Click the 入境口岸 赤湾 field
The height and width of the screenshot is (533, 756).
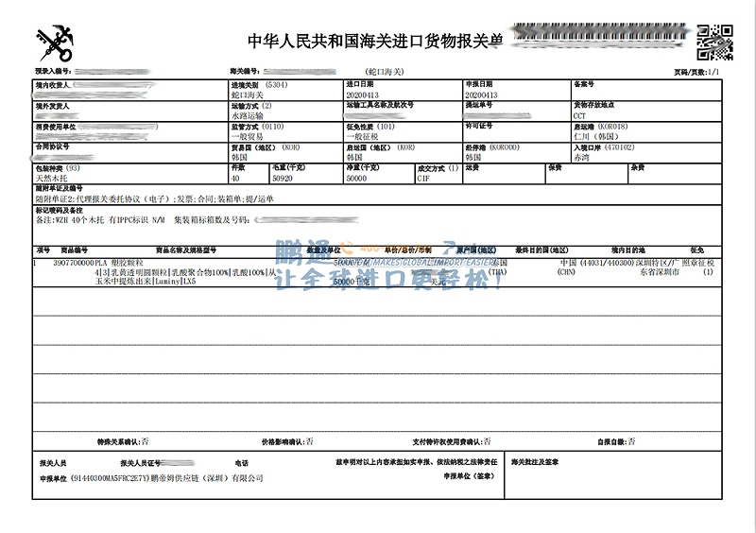[x=586, y=157]
